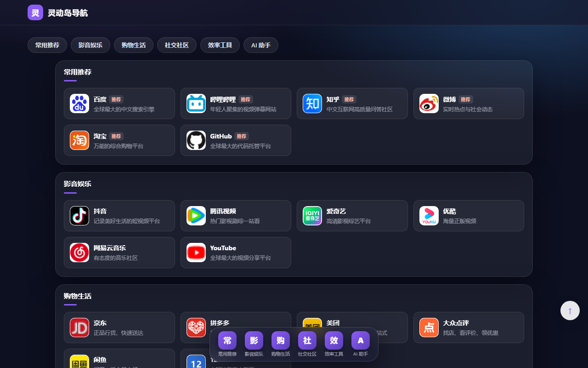Click the 灵动岛导航 site title
Image resolution: width=588 pixels, height=368 pixels.
coord(68,13)
